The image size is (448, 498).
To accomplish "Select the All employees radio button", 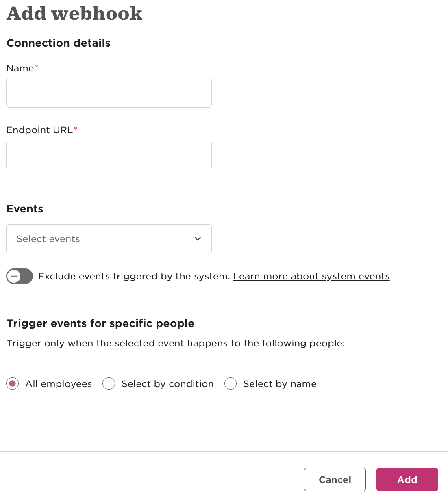I will click(13, 383).
